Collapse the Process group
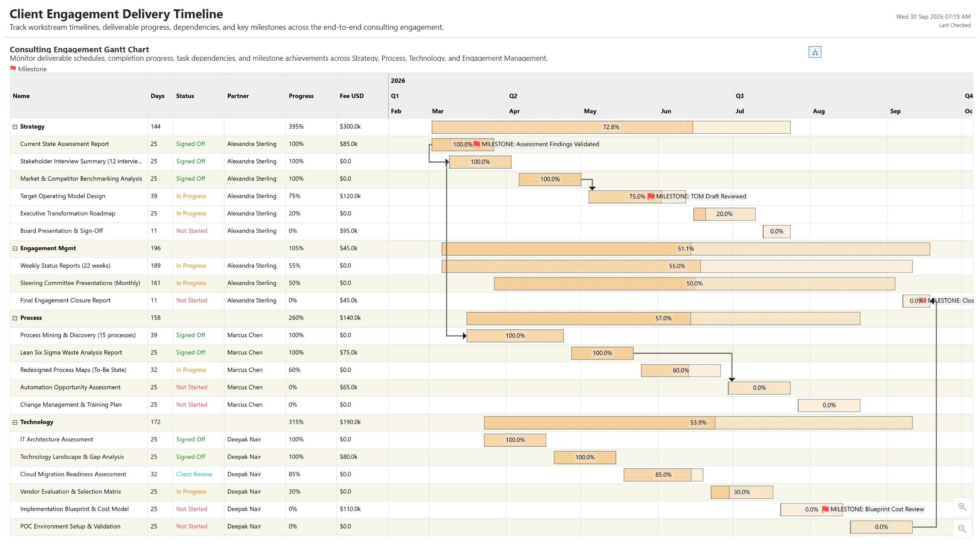This screenshot has height=551, width=980. tap(15, 318)
